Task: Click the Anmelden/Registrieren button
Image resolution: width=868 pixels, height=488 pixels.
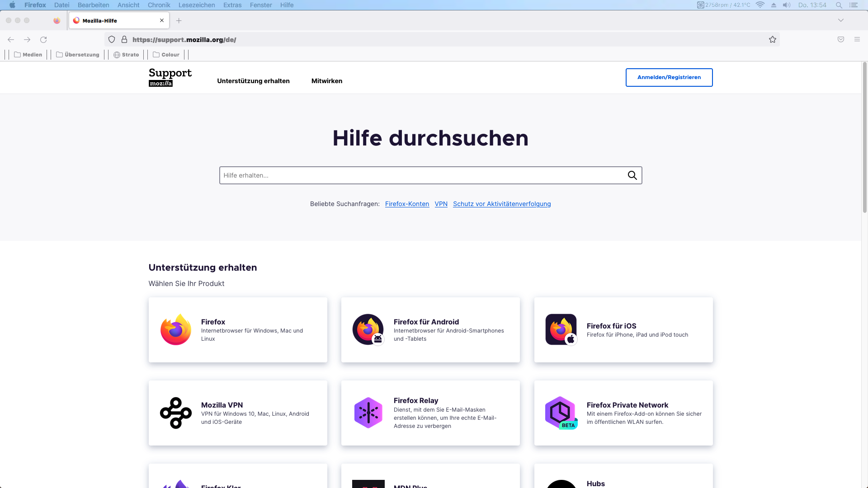Action: (669, 77)
